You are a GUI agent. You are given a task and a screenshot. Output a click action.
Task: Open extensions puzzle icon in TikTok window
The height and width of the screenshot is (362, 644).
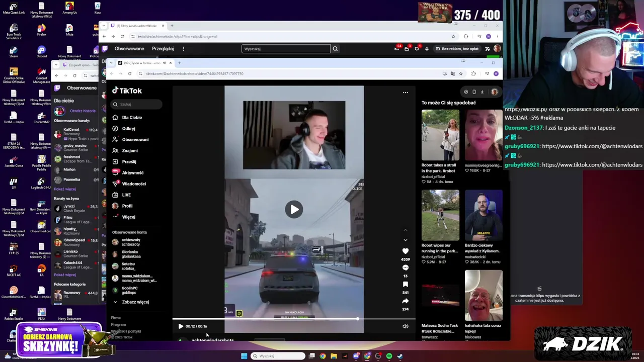pos(473,73)
